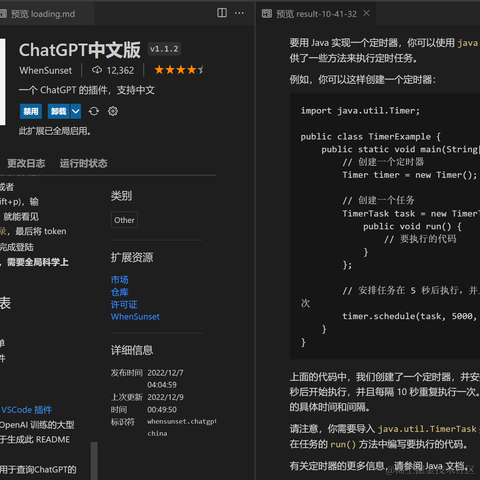This screenshot has height=480, width=480.
Task: Click the ChatGPT中文版 extension title
Action: [x=80, y=50]
